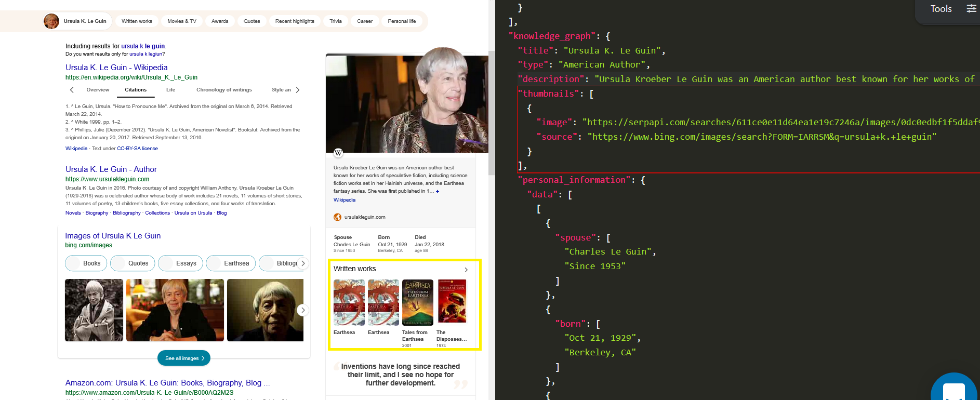980x400 pixels.
Task: Select the Overview section tab
Action: [x=98, y=90]
